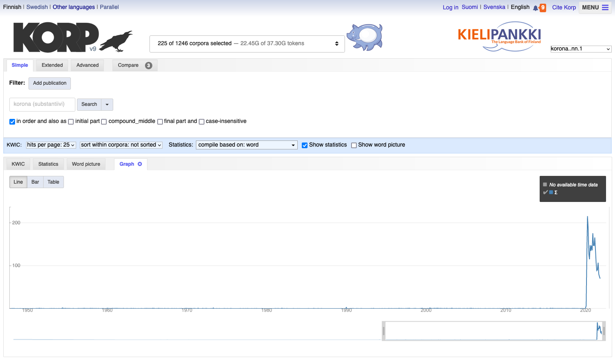This screenshot has height=364, width=615.
Task: Open the Kielipankki Language Bank logo
Action: pyautogui.click(x=499, y=37)
